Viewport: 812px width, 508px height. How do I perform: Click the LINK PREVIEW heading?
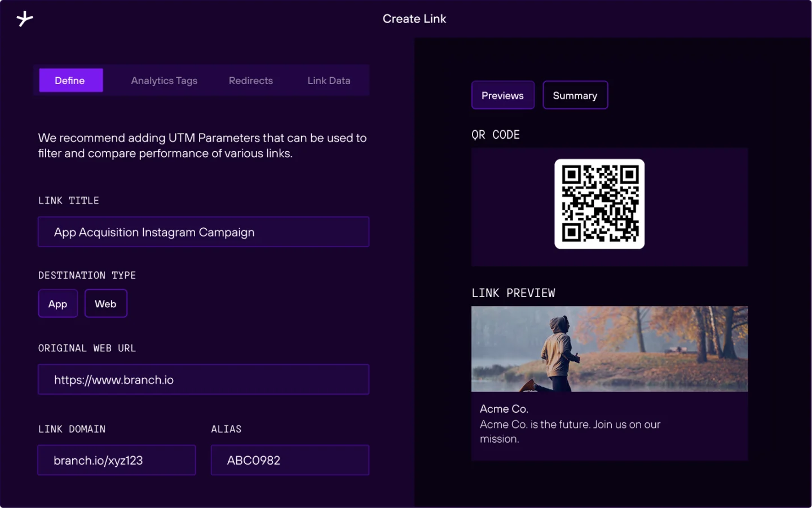513,293
